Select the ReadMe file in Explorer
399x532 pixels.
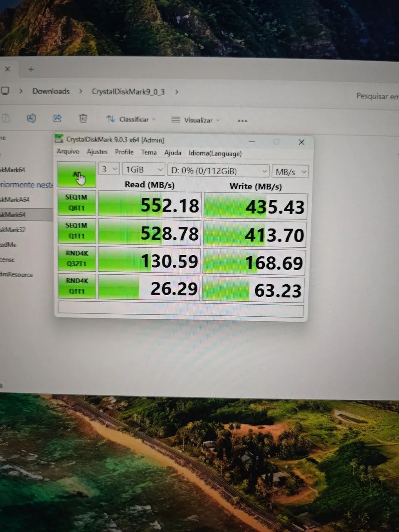tap(8, 244)
